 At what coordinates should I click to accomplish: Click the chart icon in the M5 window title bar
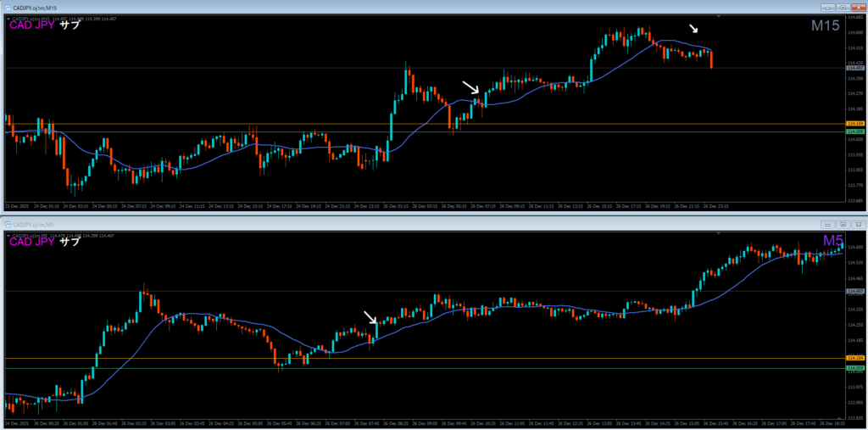click(6, 224)
